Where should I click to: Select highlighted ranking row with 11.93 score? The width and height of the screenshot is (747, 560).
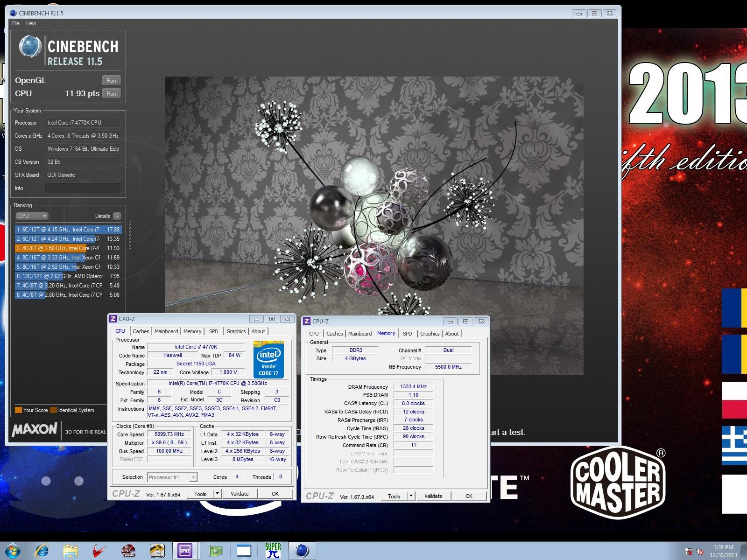(68, 248)
